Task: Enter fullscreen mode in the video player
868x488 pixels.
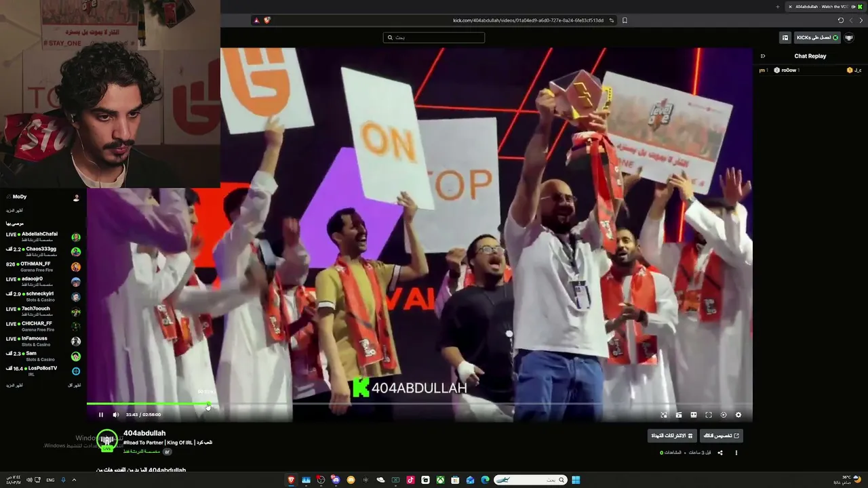Action: click(709, 415)
